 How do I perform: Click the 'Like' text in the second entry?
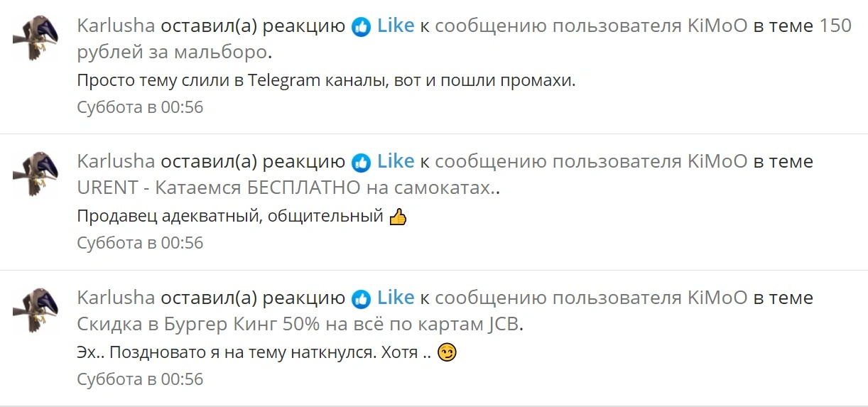tap(396, 161)
